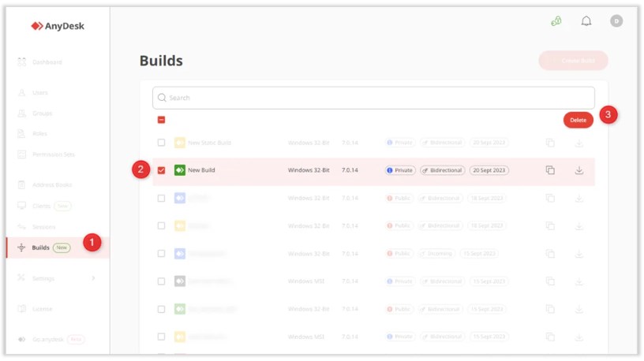Click the green link icon beside the bell
This screenshot has height=361, width=644.
(x=556, y=21)
